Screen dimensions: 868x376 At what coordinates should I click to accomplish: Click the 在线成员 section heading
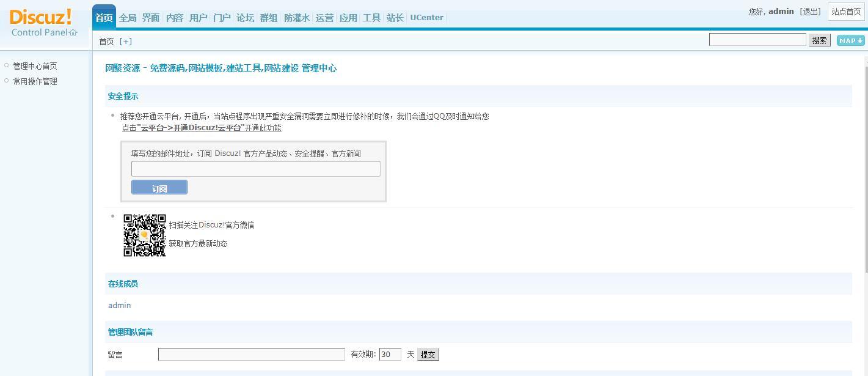[x=123, y=284]
